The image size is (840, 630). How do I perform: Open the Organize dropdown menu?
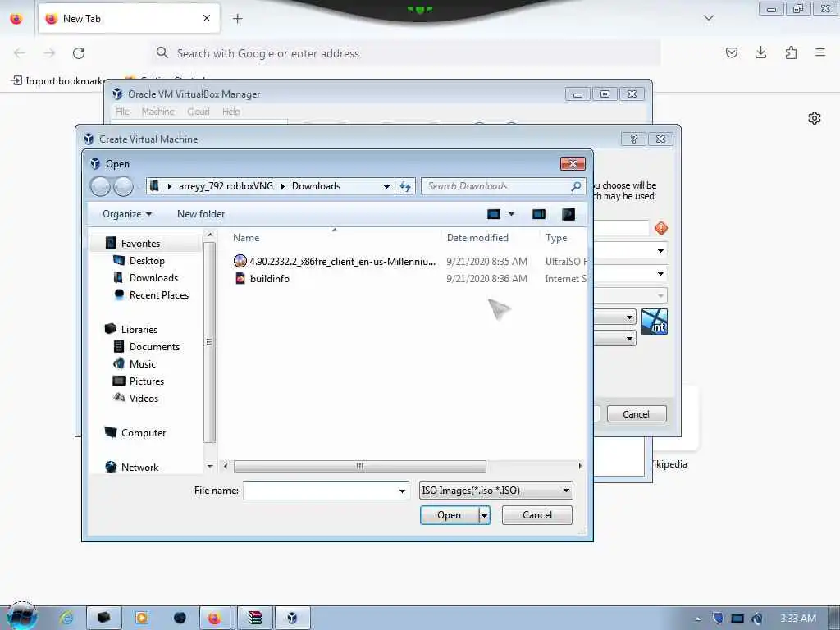(x=127, y=214)
